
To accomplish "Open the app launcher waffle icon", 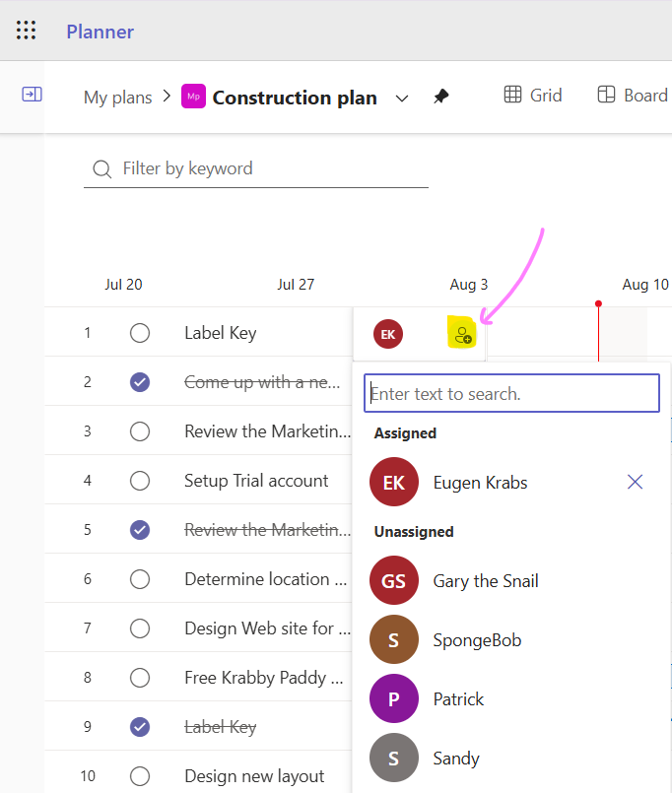I will click(26, 31).
